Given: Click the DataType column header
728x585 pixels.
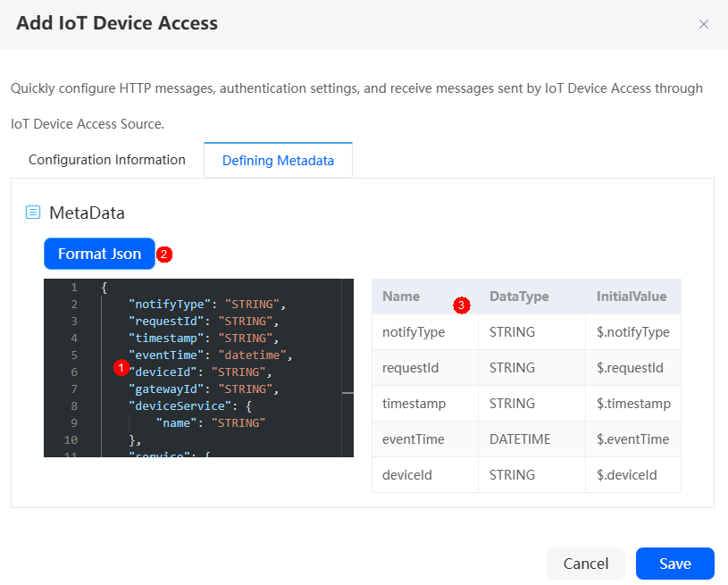Looking at the screenshot, I should tap(519, 297).
